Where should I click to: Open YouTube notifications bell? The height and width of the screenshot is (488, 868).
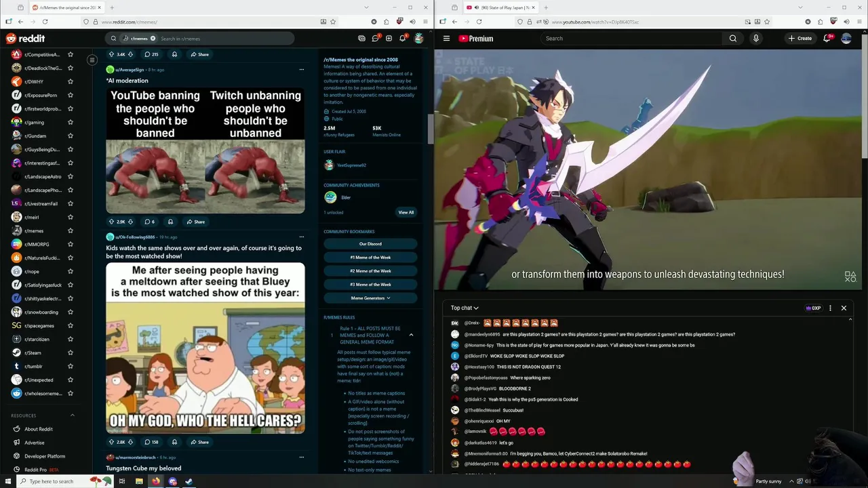827,39
